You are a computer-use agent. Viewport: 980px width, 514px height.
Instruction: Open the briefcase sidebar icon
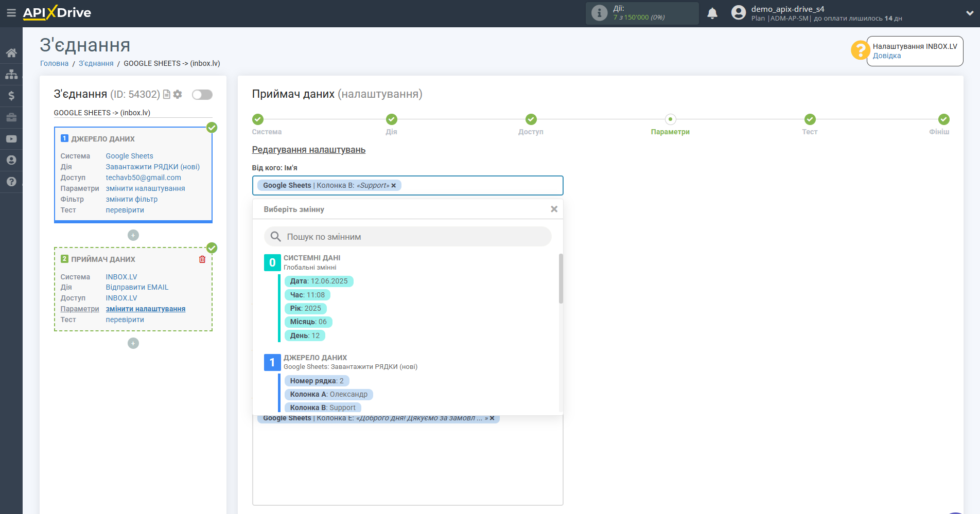coord(11,117)
